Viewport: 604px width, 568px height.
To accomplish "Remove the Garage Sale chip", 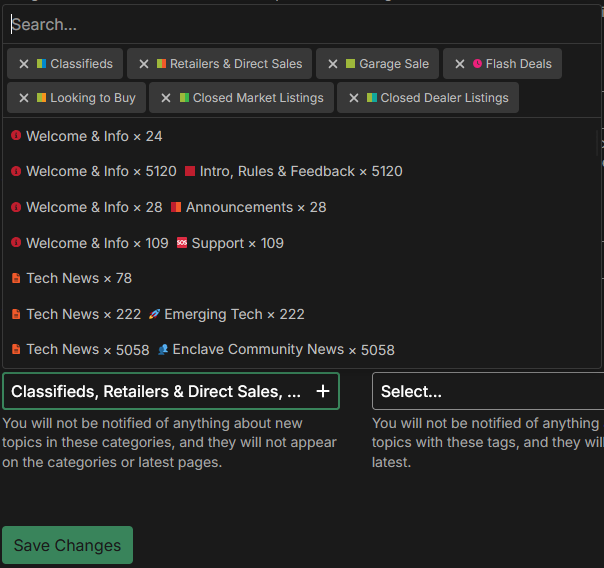I will (x=333, y=64).
